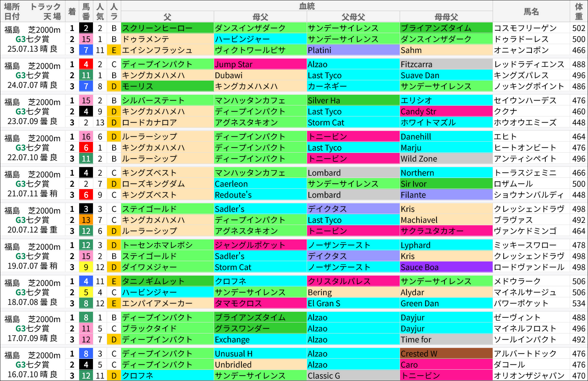
Task: Click the Filante cell
Action: click(x=446, y=195)
